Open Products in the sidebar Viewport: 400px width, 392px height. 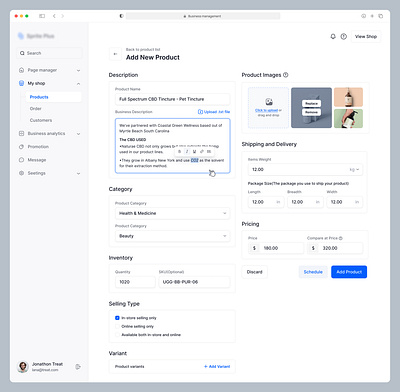point(53,97)
